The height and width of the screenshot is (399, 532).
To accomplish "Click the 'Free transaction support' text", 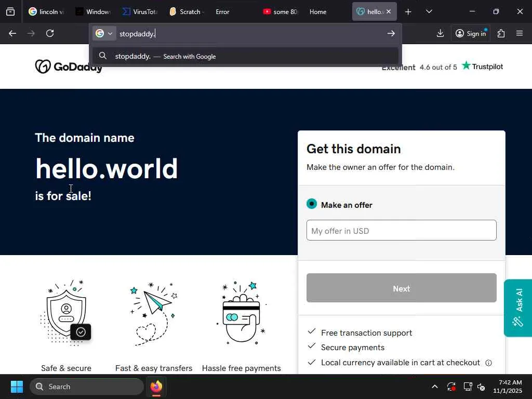I will coord(366,333).
